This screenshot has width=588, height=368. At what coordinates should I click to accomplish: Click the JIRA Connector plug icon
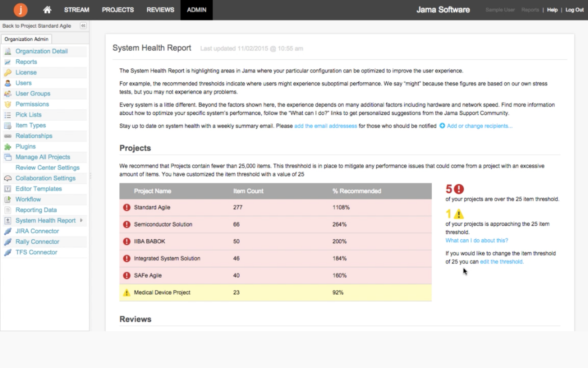point(8,231)
